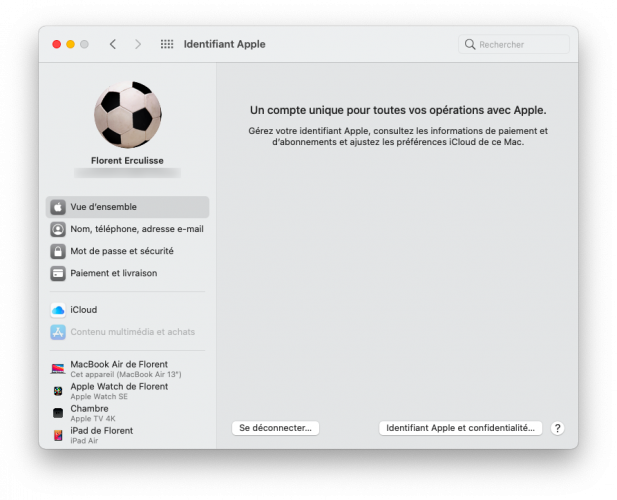This screenshot has width=617, height=500.
Task: Click the Rechercher search field
Action: (x=514, y=44)
